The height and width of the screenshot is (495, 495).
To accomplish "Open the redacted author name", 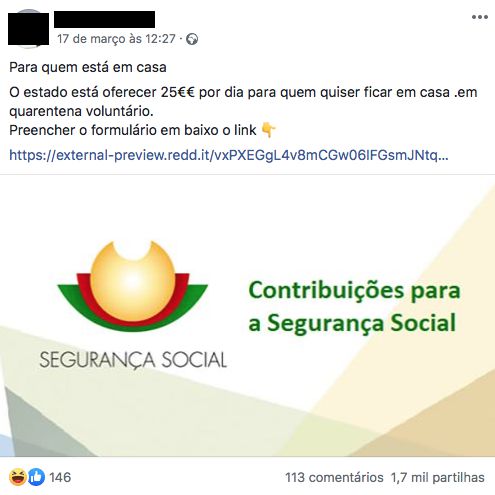I will [x=104, y=19].
